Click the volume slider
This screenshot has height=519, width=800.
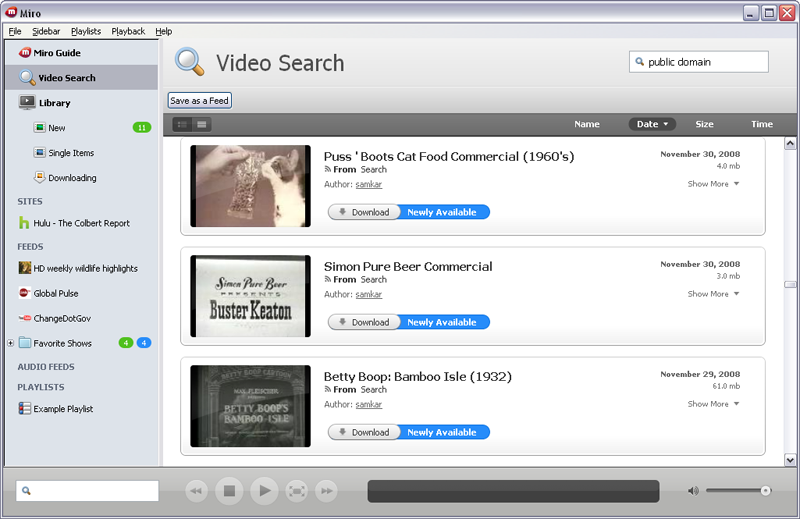pos(738,491)
